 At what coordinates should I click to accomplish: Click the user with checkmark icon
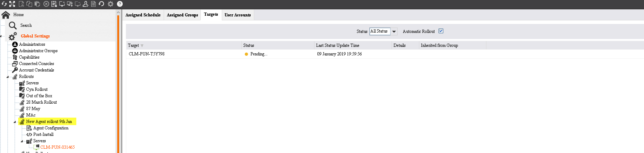[x=85, y=4]
